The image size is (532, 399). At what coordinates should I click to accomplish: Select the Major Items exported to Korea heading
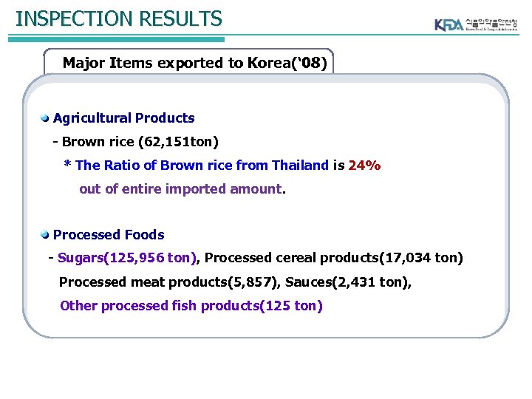(194, 63)
